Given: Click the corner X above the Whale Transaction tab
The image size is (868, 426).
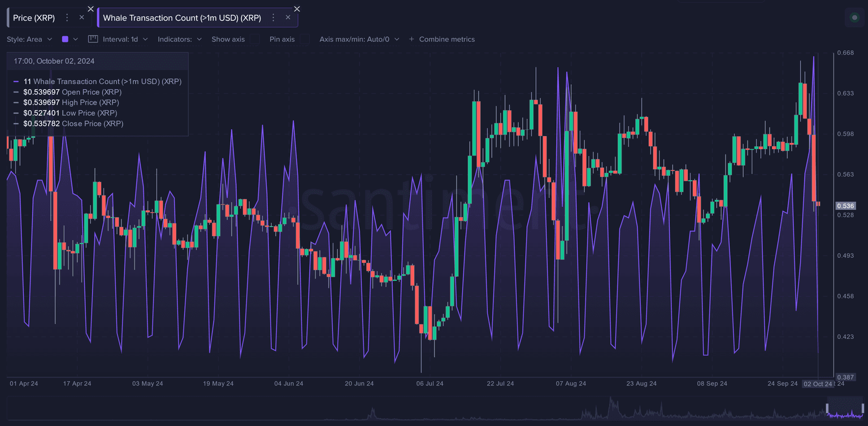Looking at the screenshot, I should (x=297, y=8).
